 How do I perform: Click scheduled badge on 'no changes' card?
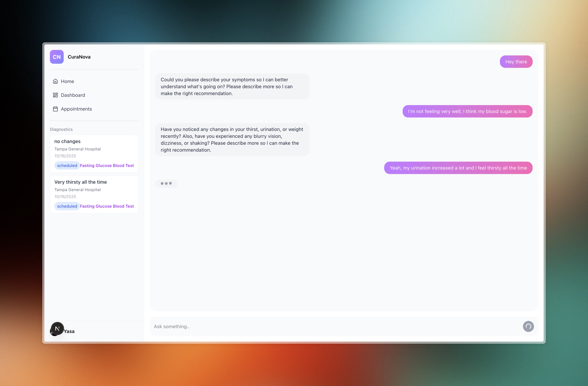pos(67,165)
